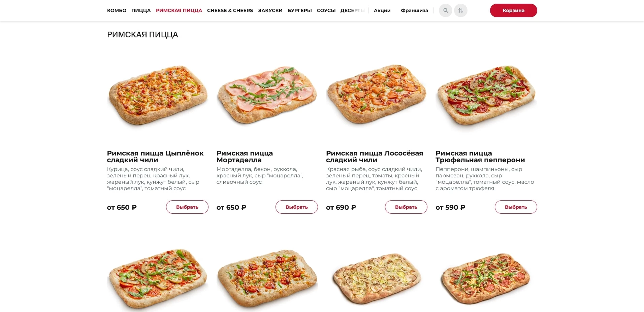Navigate to ЗАКУСКИ section

click(x=270, y=10)
